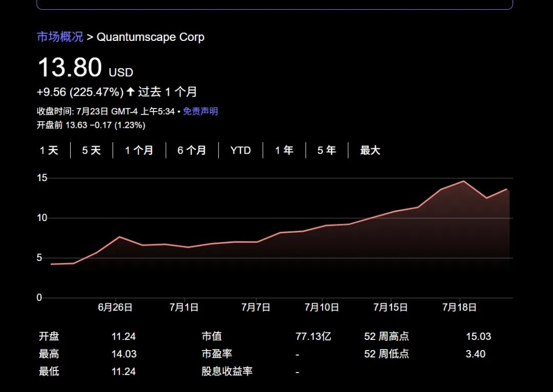
Task: Confirm the 1个月 range is selected
Action: [x=139, y=150]
